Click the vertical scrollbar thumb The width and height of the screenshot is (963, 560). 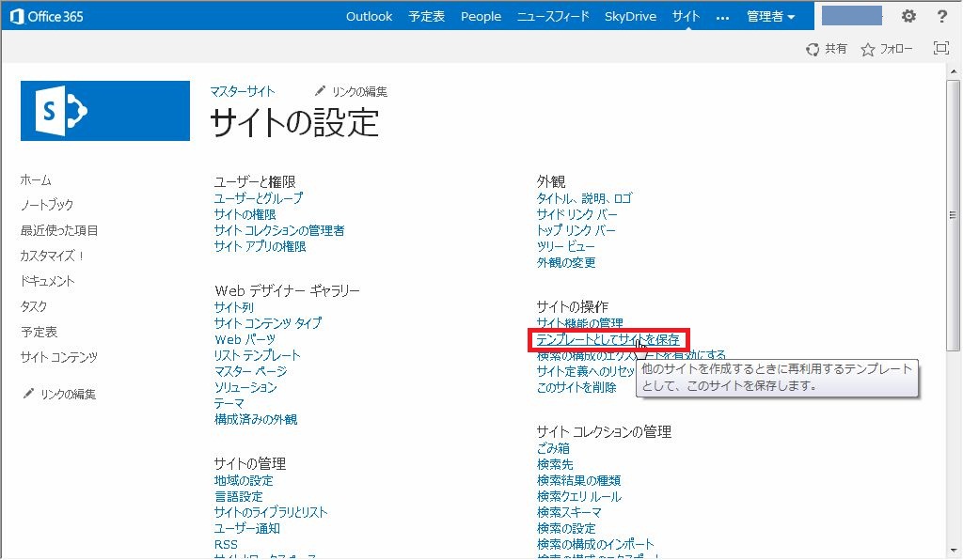(x=953, y=214)
